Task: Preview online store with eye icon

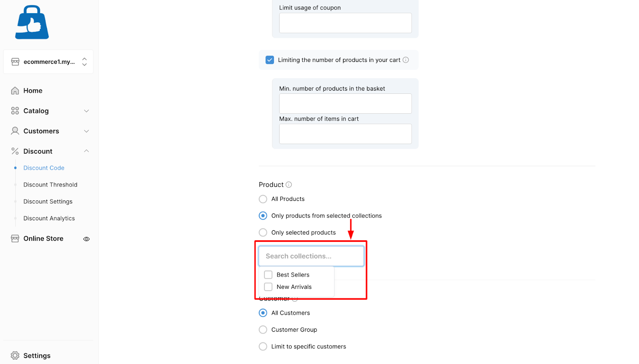Action: (86, 239)
